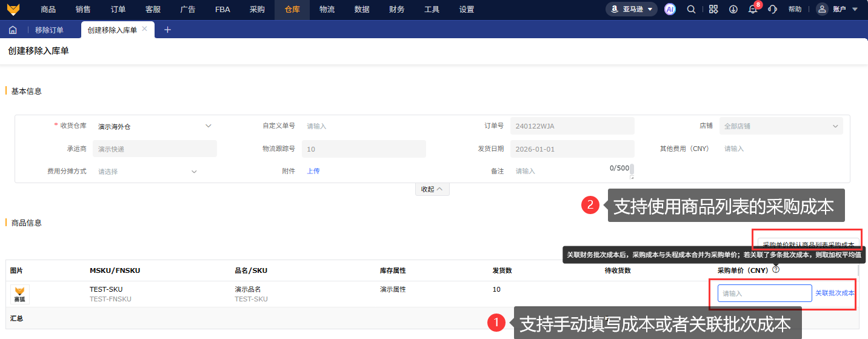Close the 创建移除入库单 tab
Screen dimensions: 868x339
click(x=144, y=29)
